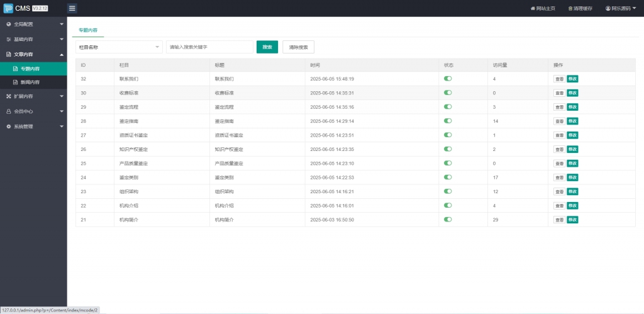
Task: Disable status switch for 知识产权鉴定 row
Action: click(448, 149)
